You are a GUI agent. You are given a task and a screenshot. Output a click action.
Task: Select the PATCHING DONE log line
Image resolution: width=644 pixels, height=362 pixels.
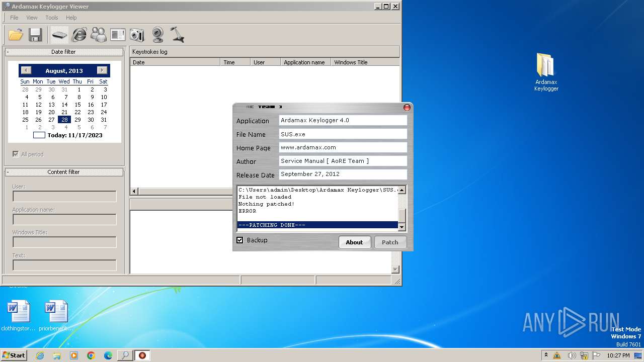(318, 225)
